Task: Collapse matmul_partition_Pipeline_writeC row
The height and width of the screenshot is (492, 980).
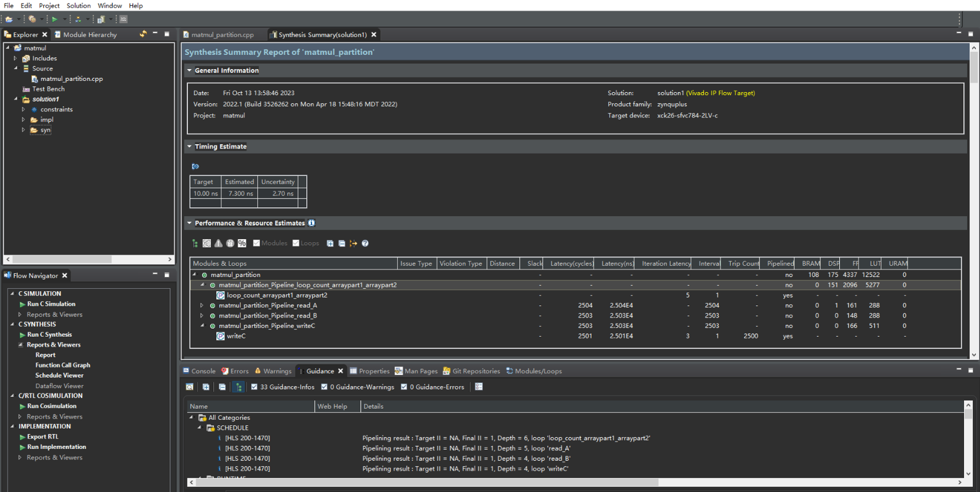Action: tap(202, 325)
